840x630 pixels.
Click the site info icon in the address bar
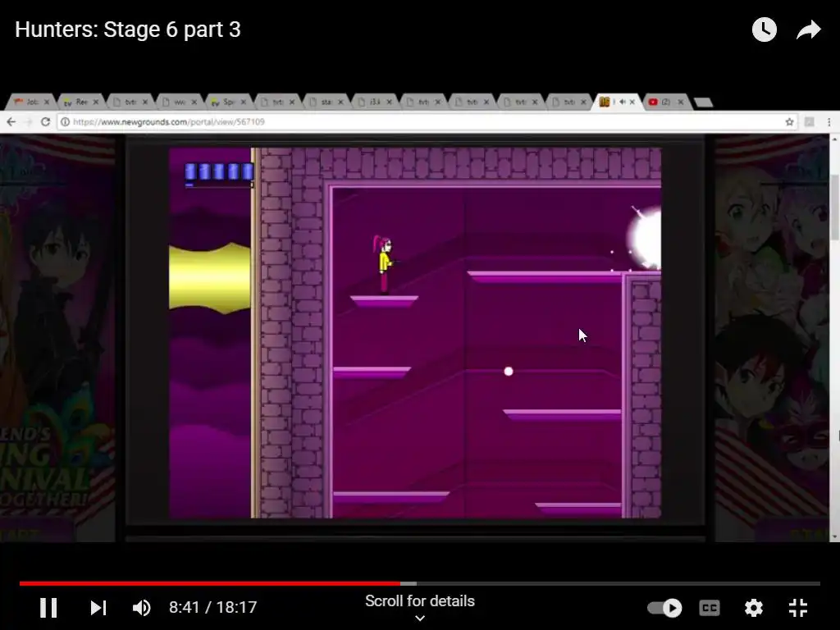64,121
